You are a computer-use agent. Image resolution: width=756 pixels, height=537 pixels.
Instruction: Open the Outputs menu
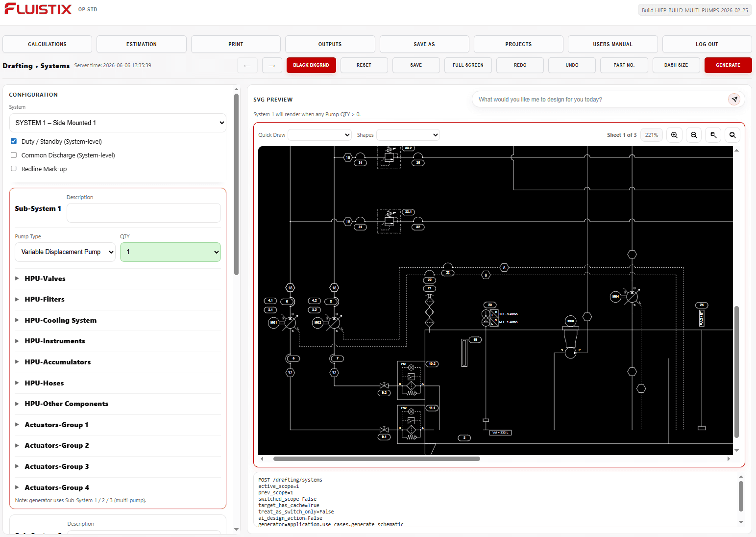[330, 44]
